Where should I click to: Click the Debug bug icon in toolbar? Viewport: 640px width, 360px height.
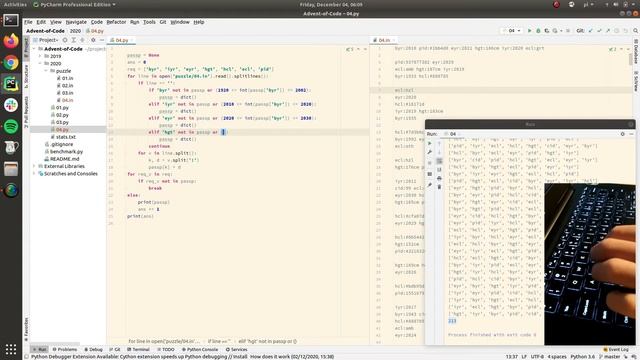538,31
